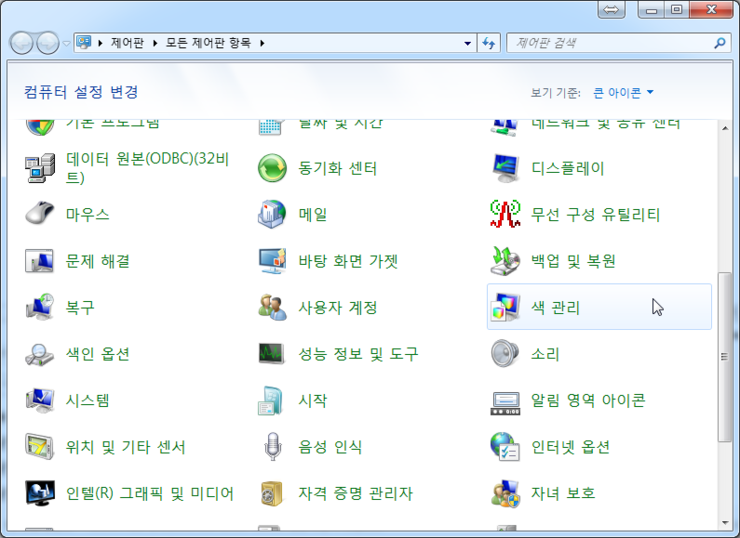Image resolution: width=740 pixels, height=538 pixels.
Task: Open the 알림 영역 아이콘 icon
Action: click(505, 403)
